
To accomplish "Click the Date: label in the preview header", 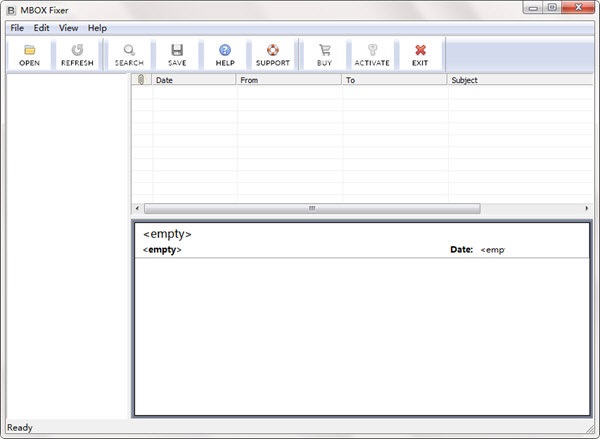I will point(461,250).
